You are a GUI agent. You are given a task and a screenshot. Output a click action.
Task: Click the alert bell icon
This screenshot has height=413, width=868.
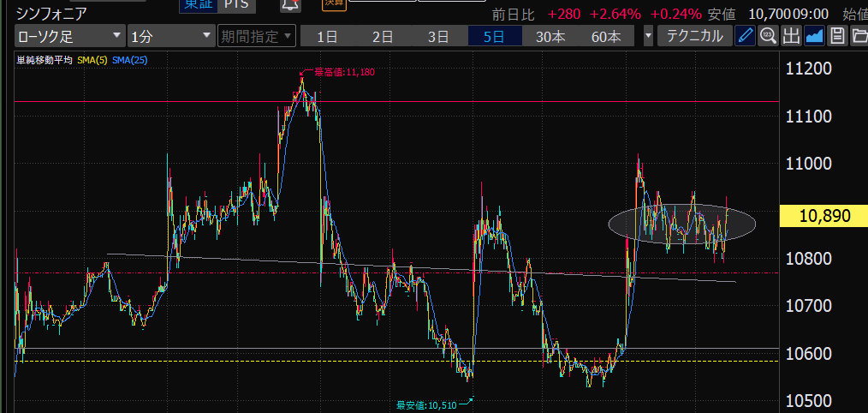[x=289, y=4]
